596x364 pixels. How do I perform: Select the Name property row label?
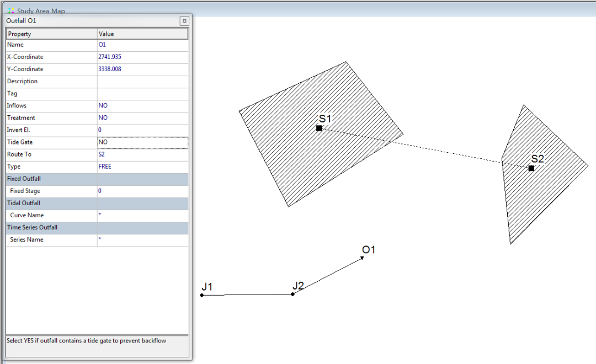click(15, 45)
